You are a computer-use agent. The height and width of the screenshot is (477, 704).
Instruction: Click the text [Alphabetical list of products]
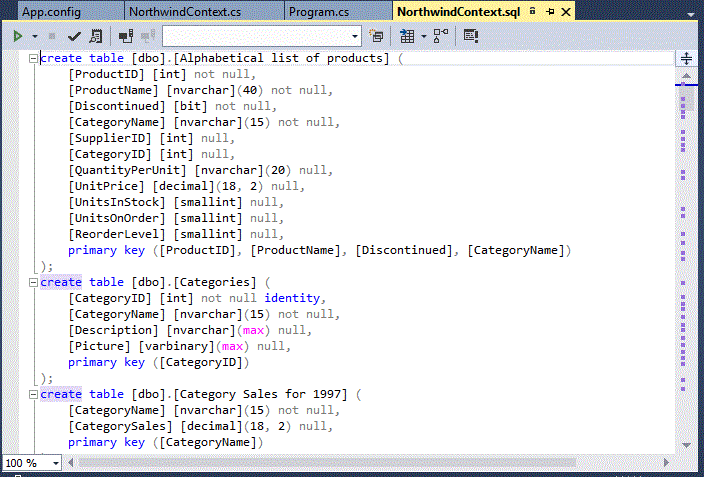tap(281, 58)
